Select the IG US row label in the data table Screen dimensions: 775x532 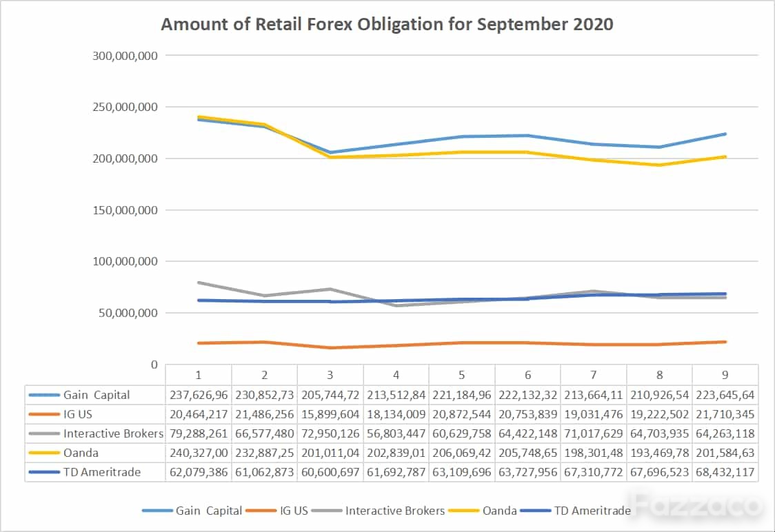78,414
